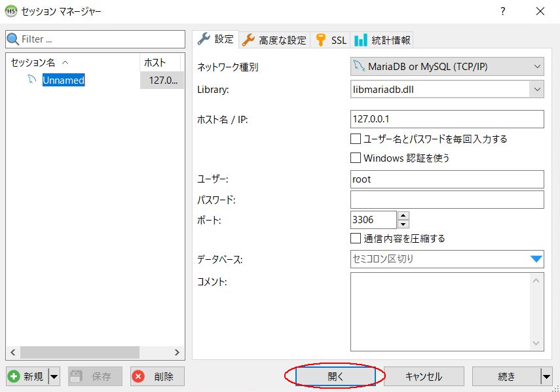
Task: Click the session list scroll-right arrow
Action: point(177,353)
